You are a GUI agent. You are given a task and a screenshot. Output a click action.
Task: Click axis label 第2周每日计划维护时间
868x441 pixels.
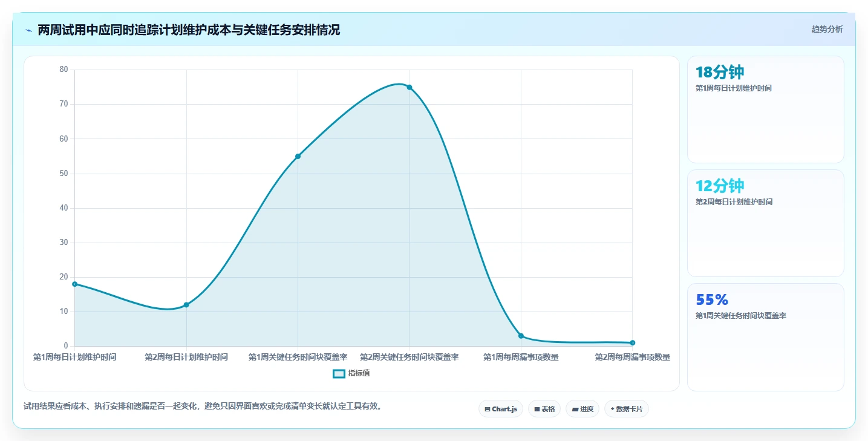pyautogui.click(x=186, y=358)
